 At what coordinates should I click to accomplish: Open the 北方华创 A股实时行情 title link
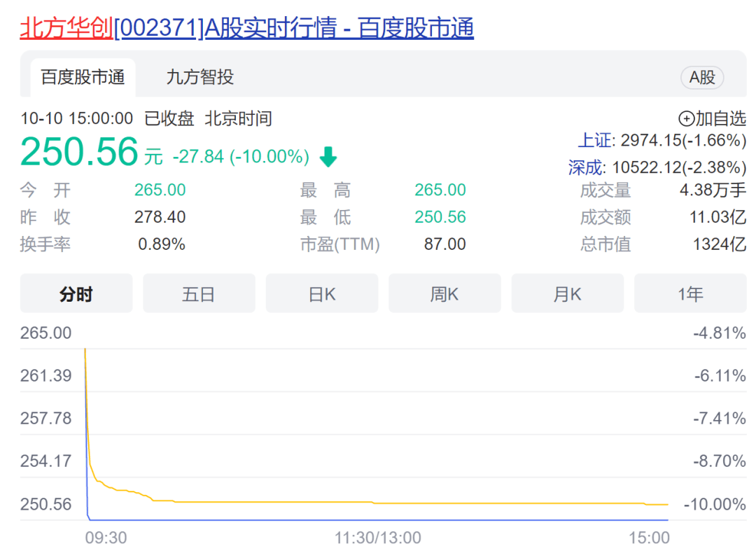click(247, 27)
